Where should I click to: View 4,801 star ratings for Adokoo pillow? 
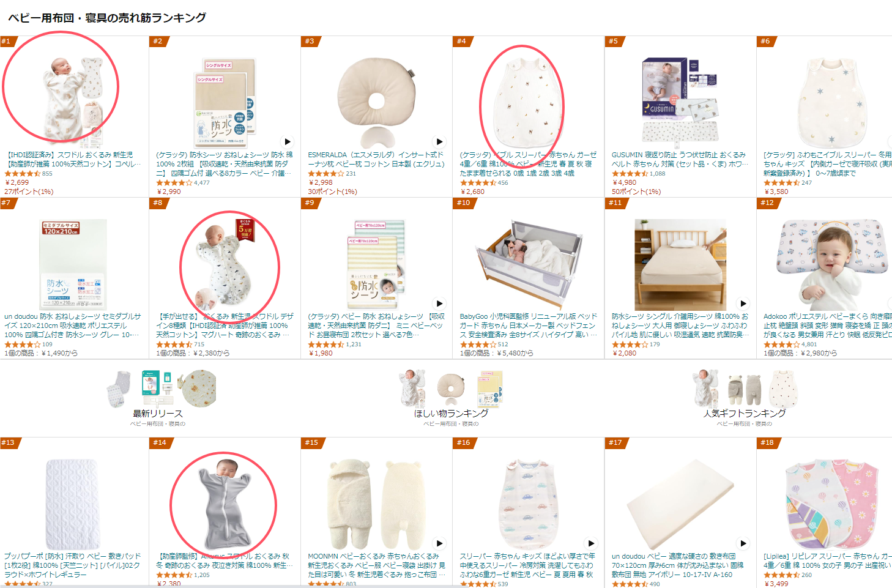point(790,344)
